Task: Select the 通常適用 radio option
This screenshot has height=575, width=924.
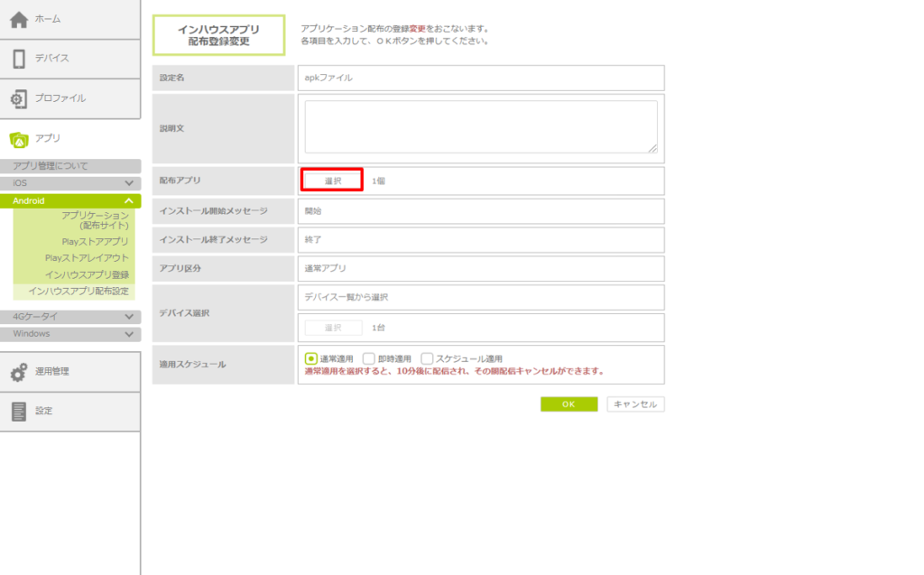Action: click(311, 358)
